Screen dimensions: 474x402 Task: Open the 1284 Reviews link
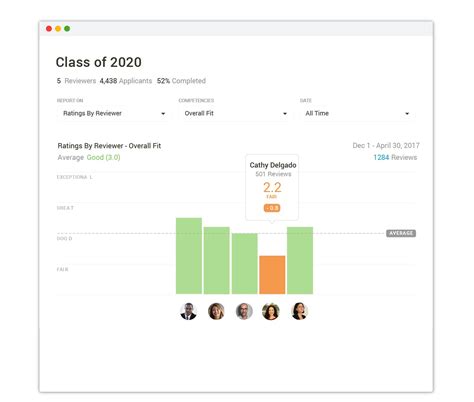click(x=395, y=157)
